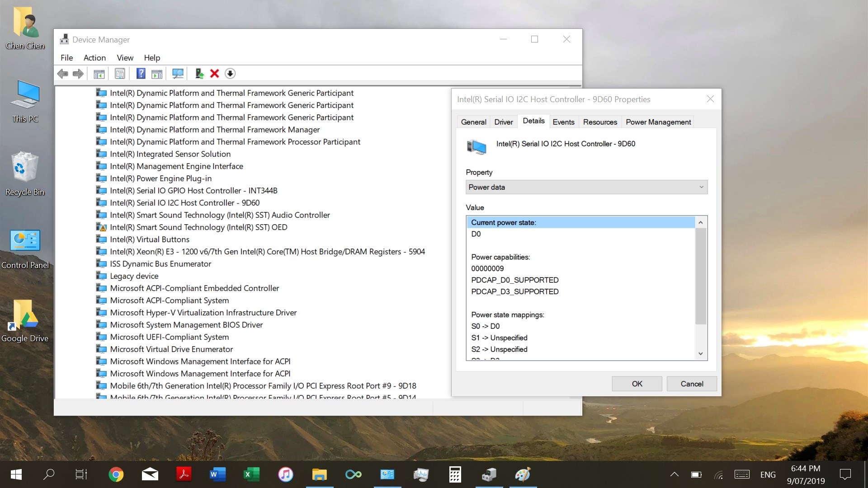Open the Action menu
Image resolution: width=868 pixels, height=488 pixels.
[94, 58]
